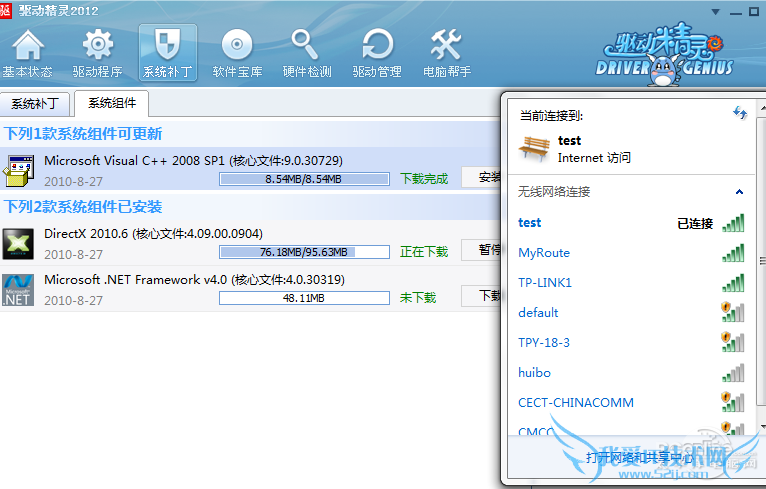Click the .NET Framework 48.11MB progress bar
This screenshot has height=489, width=766.
304,298
